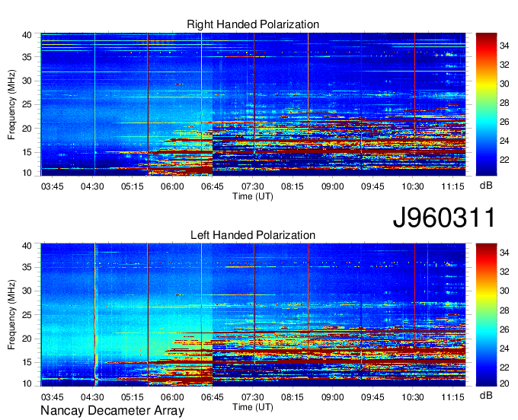Click 07:30 tick on Left Handed time axis
This screenshot has width=518, height=420.
click(x=252, y=397)
